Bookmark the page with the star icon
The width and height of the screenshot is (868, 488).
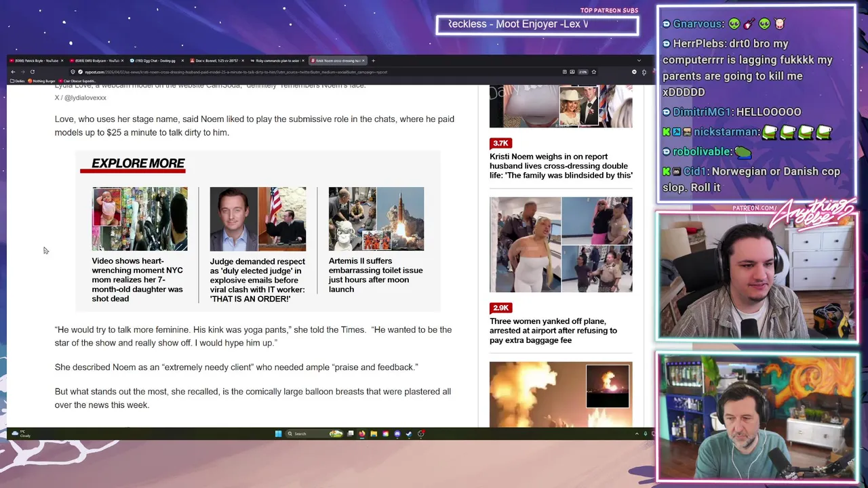click(594, 72)
